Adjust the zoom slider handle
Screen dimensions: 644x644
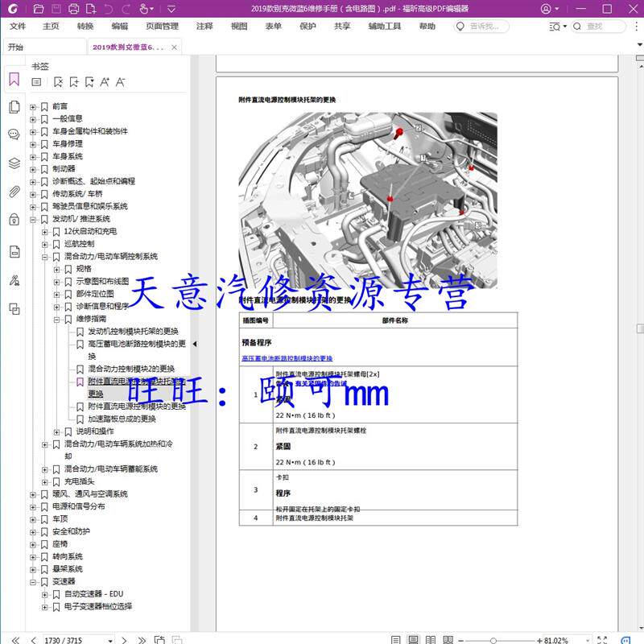pos(493,640)
